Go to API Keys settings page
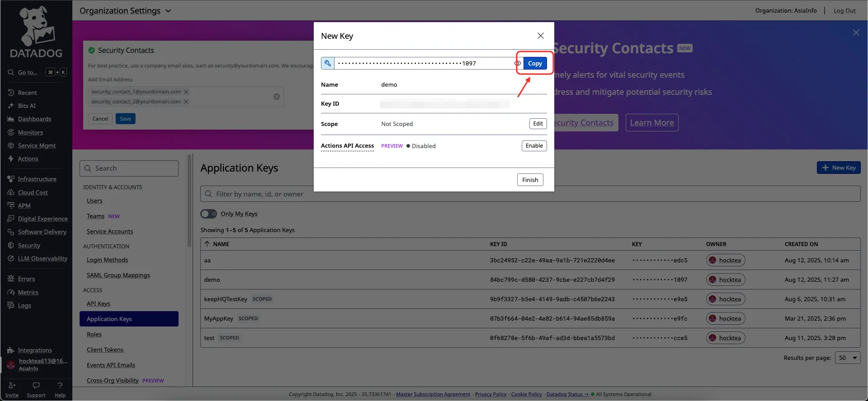Screen dimensions: 868x401 click(x=98, y=304)
